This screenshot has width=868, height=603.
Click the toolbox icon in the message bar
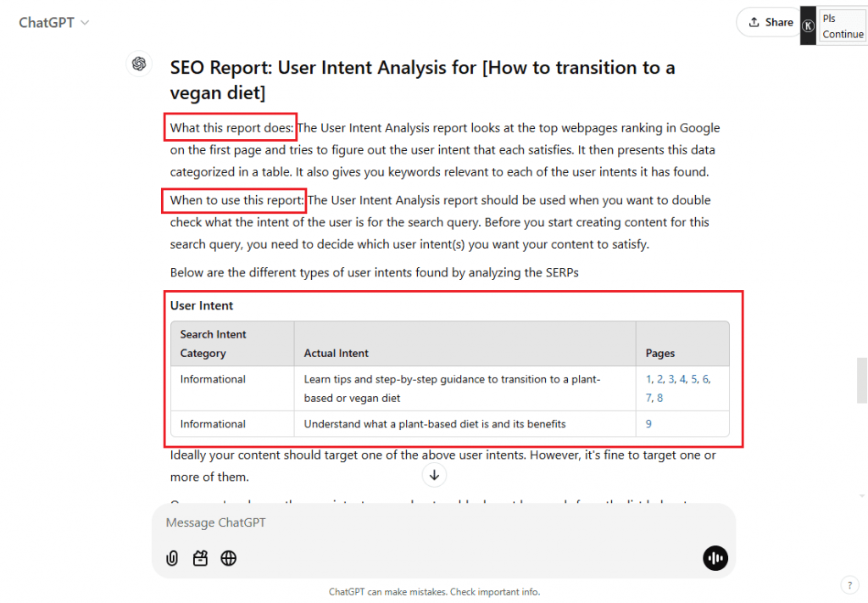[x=200, y=558]
